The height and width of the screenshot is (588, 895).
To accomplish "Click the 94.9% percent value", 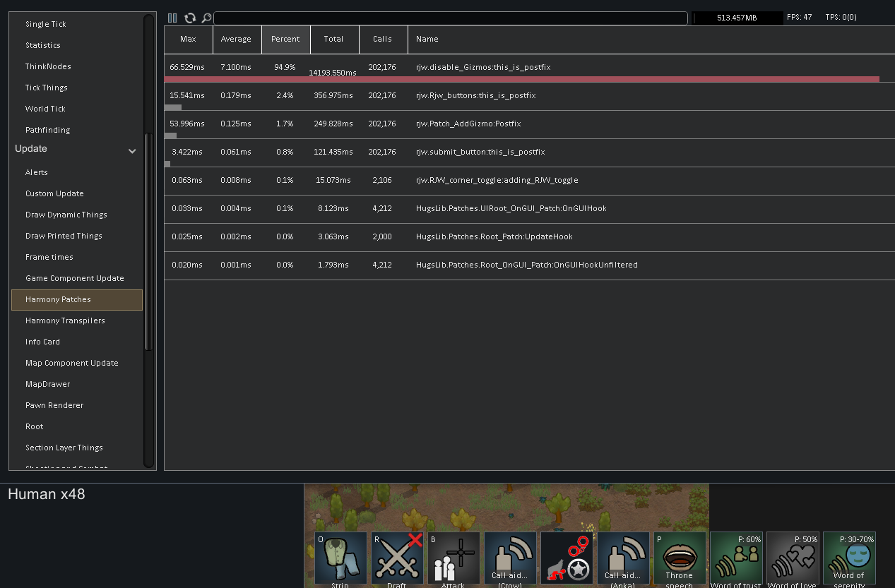I will pyautogui.click(x=285, y=67).
